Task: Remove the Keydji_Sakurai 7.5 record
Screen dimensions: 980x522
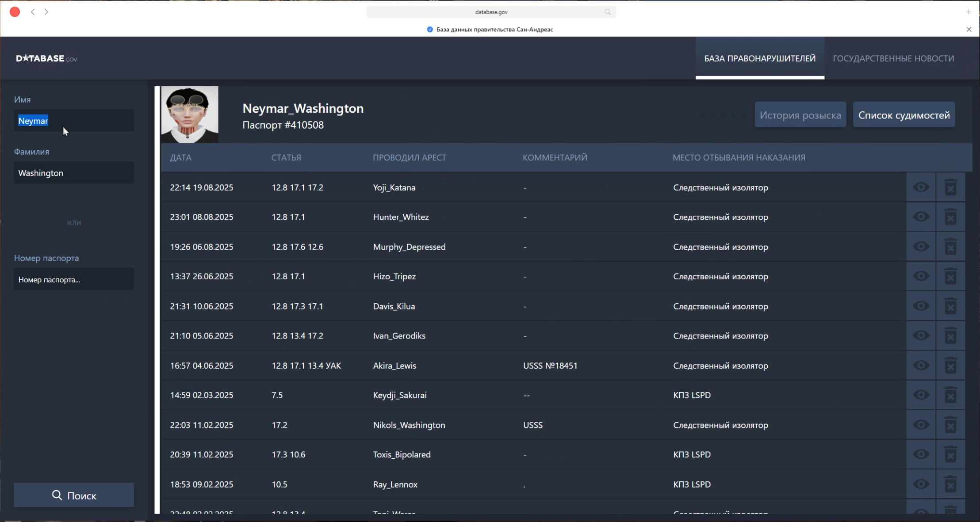Action: (x=950, y=395)
